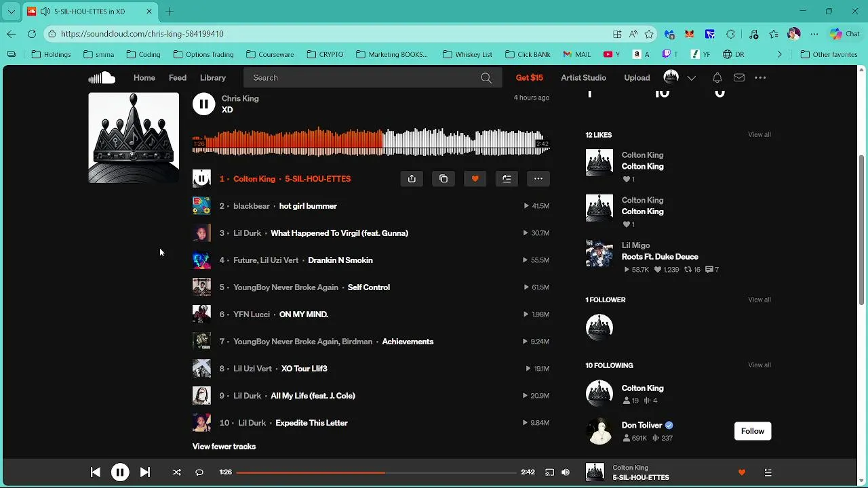
Task: Skip to next track in the bottom player
Action: [144, 472]
